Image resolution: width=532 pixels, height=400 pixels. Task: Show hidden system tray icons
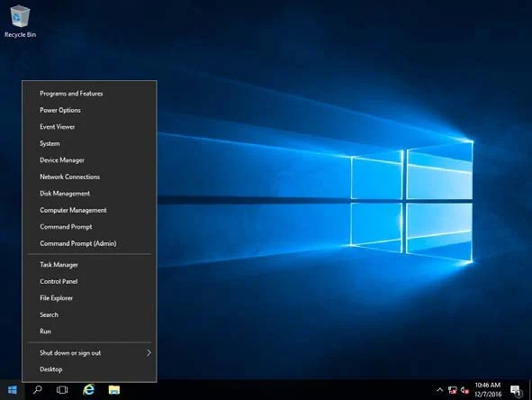pos(439,390)
